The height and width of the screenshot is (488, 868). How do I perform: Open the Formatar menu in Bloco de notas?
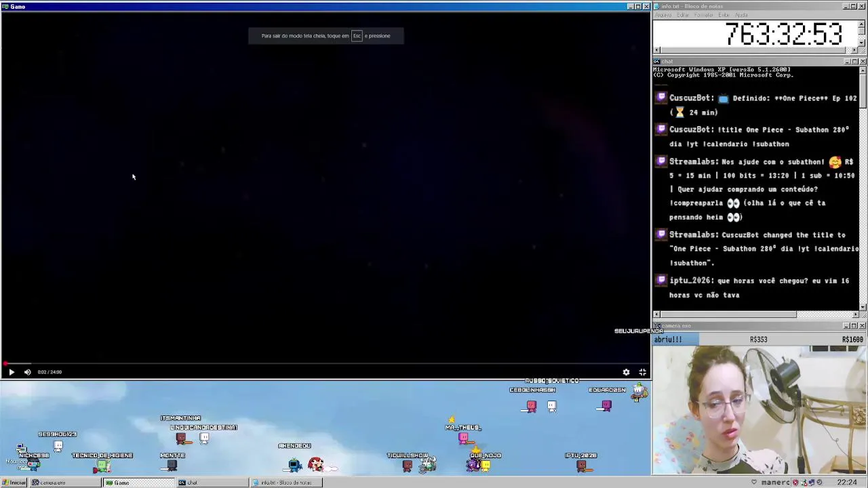pyautogui.click(x=703, y=15)
